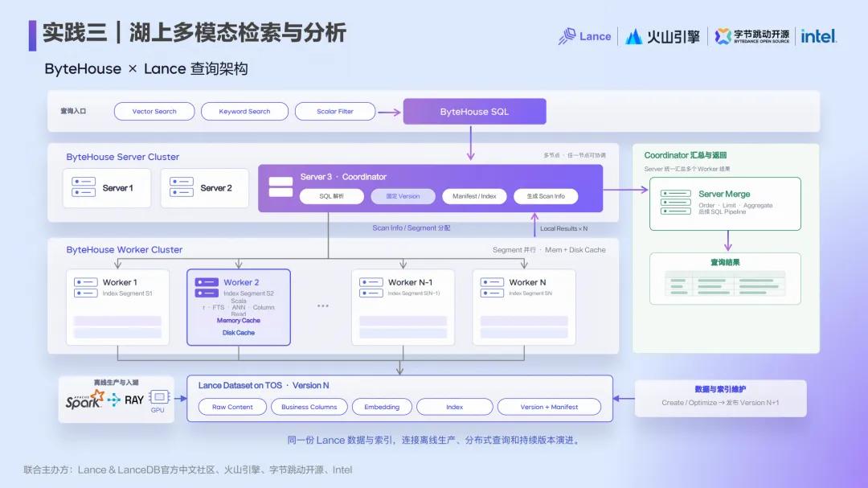
Task: Click the Apache Spark logo
Action: (84, 400)
